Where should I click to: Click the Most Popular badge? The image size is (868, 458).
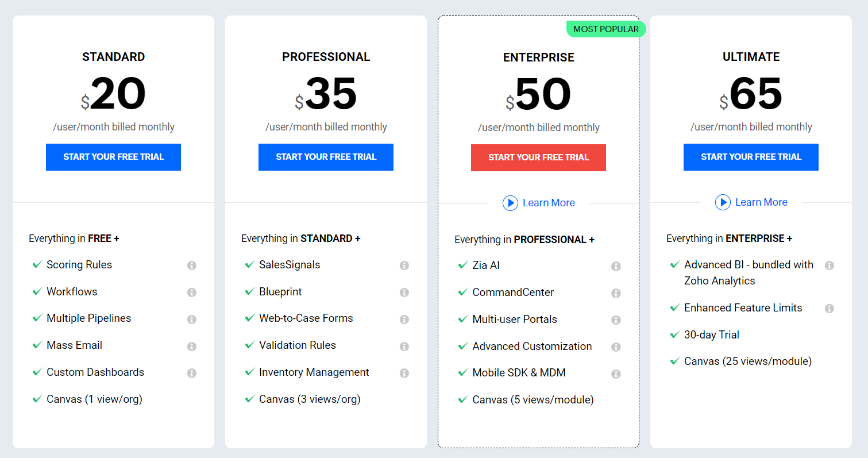[x=606, y=29]
